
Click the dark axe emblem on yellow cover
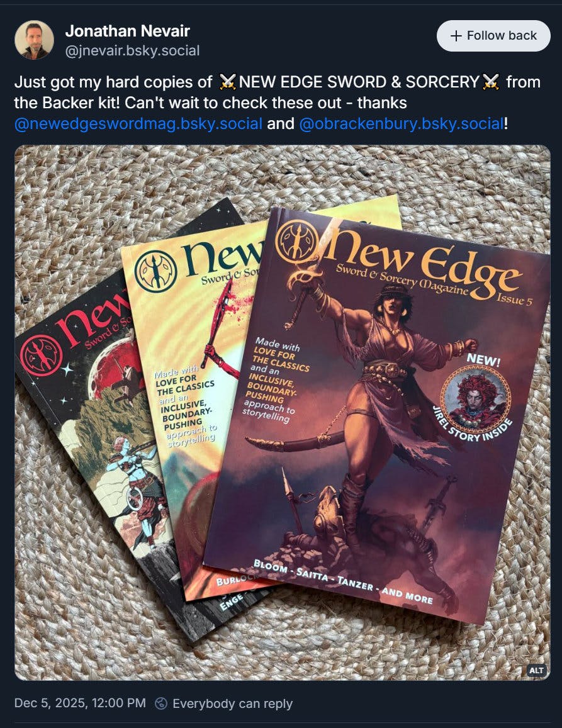155,271
